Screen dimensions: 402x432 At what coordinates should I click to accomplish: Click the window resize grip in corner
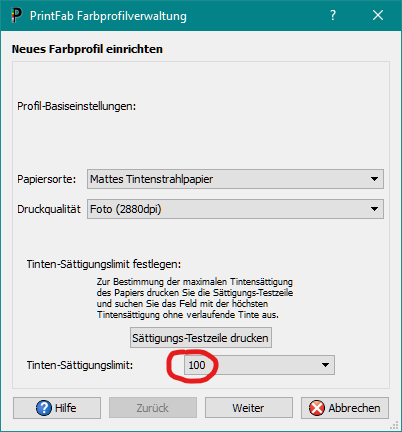click(394, 425)
